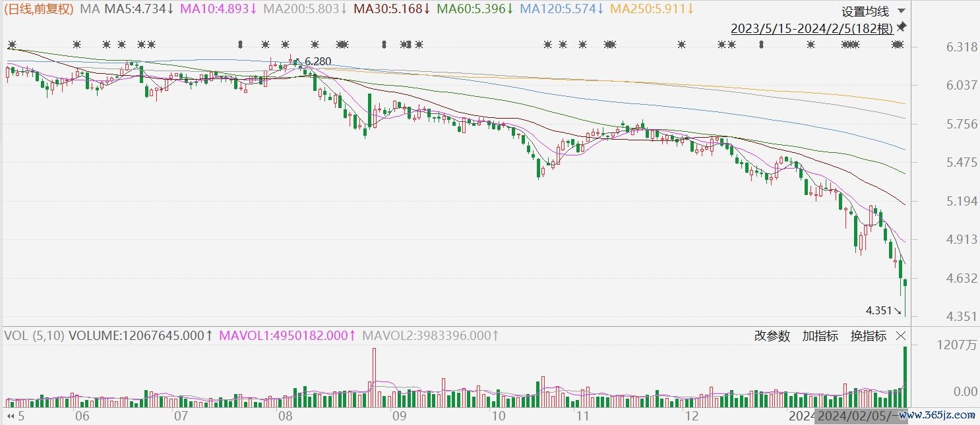The width and height of the screenshot is (980, 425).
Task: Open the 设置均线 dropdown
Action: pyautogui.click(x=873, y=11)
